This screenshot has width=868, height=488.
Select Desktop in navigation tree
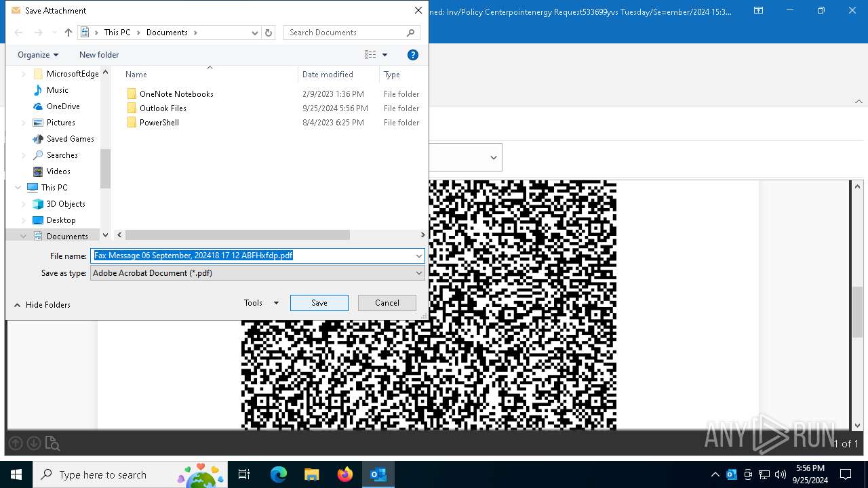(54, 220)
